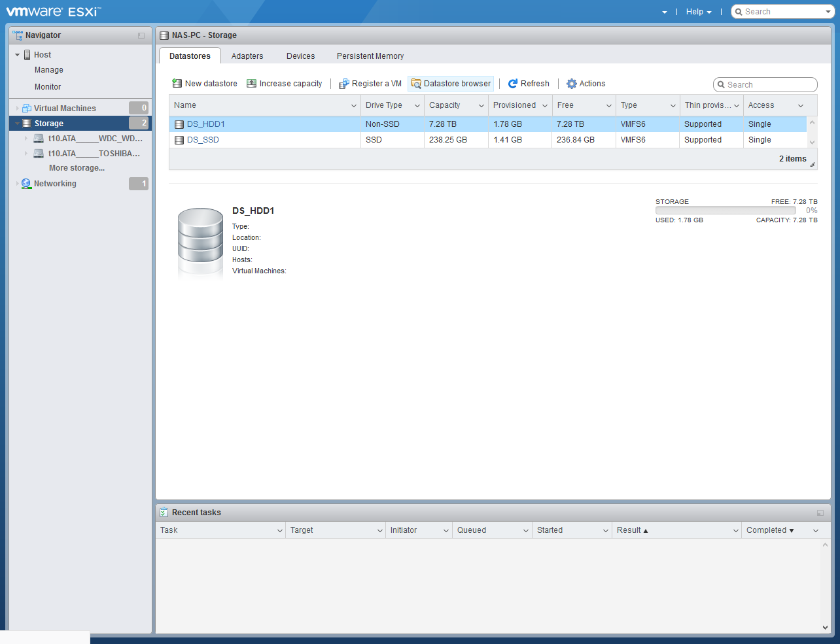Click the DS_SSD datastore row icon
This screenshot has width=840, height=644.
click(179, 140)
